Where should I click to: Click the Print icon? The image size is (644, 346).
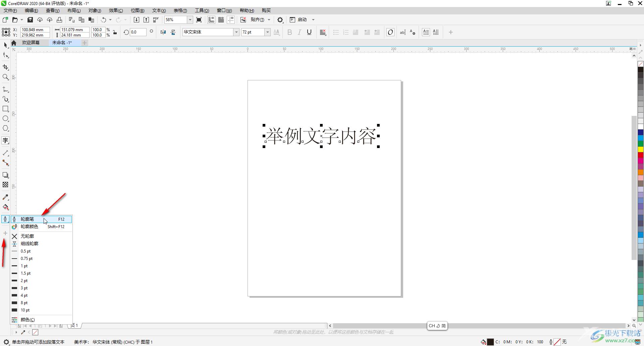[59, 20]
